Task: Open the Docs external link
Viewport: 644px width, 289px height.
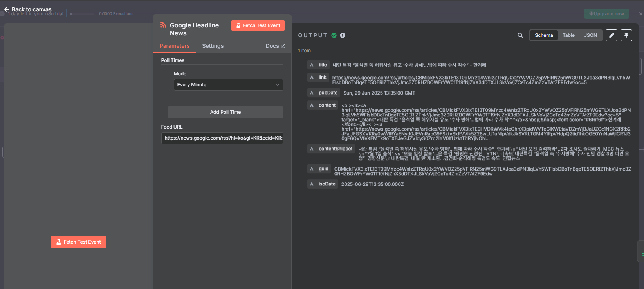Action: click(x=275, y=46)
